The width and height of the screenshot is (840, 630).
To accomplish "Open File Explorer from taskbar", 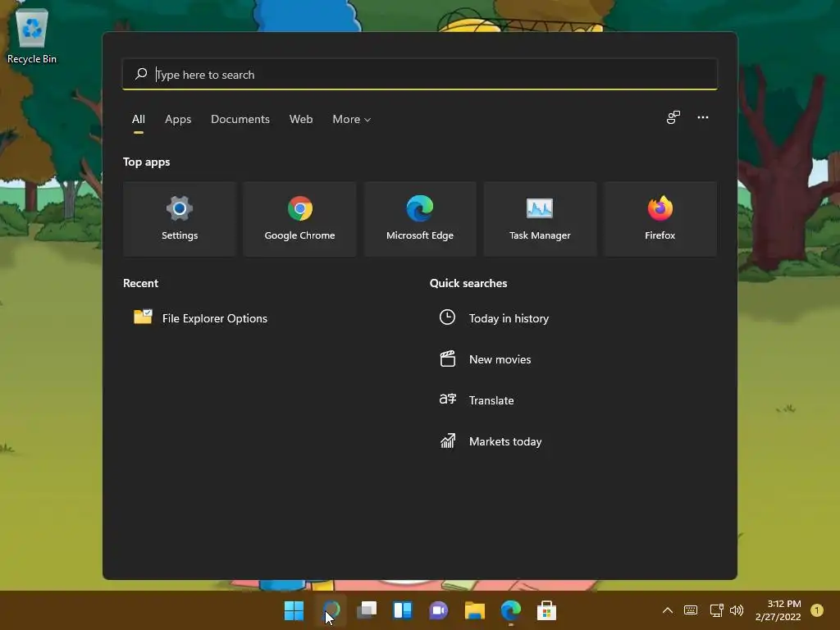I will (x=475, y=610).
